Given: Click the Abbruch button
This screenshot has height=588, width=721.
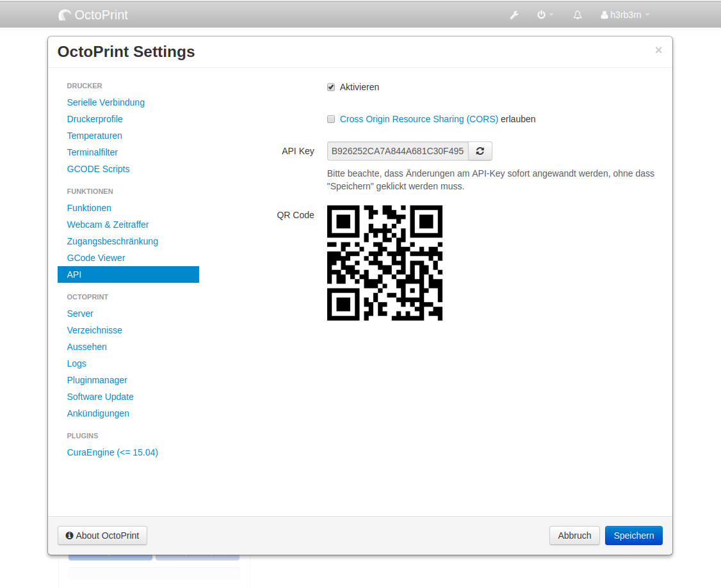Looking at the screenshot, I should [x=574, y=536].
